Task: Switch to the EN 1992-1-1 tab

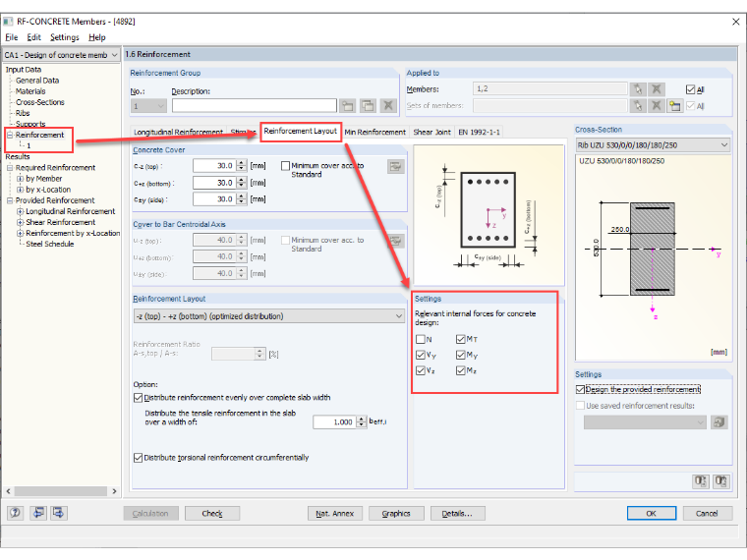Action: (479, 132)
